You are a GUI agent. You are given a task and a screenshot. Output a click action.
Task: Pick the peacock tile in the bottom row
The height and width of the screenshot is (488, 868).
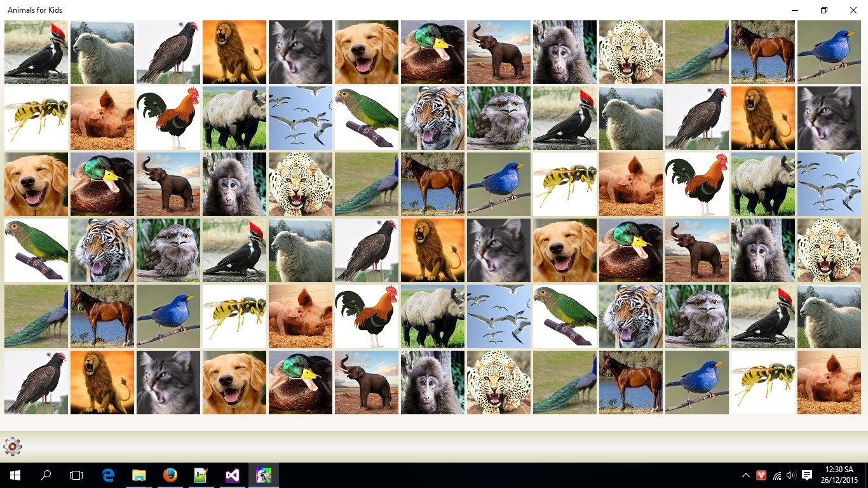coord(564,382)
